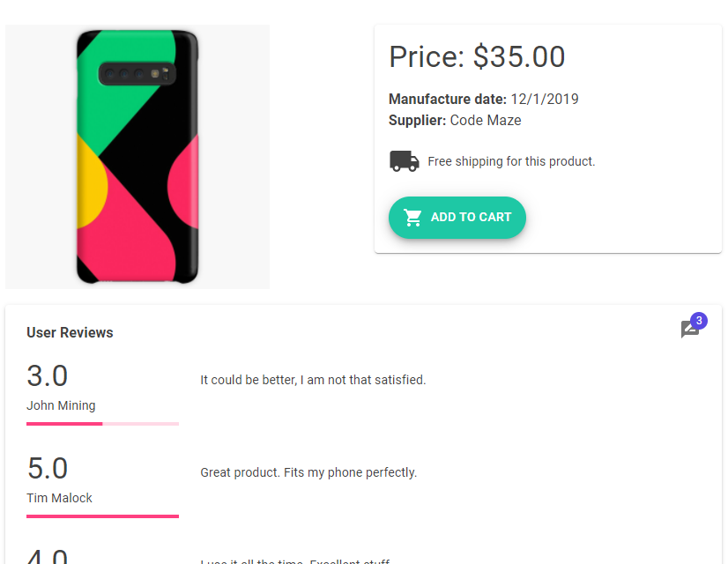Click the Supplier Code Maze line
This screenshot has width=728, height=564.
point(455,121)
